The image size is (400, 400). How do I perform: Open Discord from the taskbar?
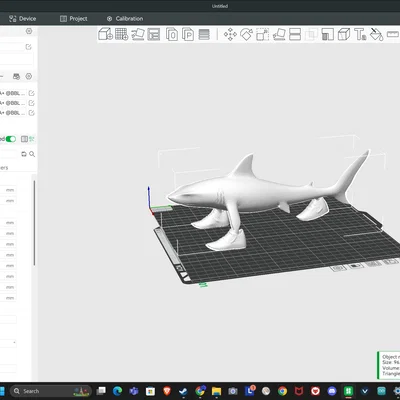coord(332,391)
